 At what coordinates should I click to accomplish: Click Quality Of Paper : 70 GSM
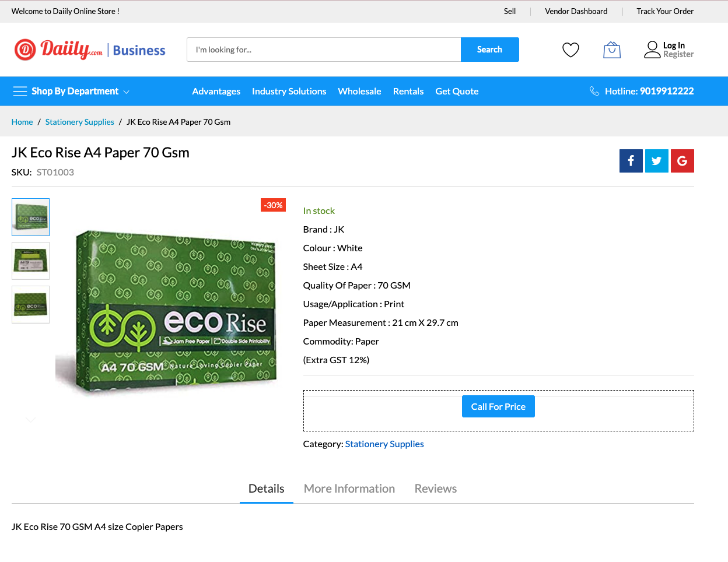(x=357, y=286)
